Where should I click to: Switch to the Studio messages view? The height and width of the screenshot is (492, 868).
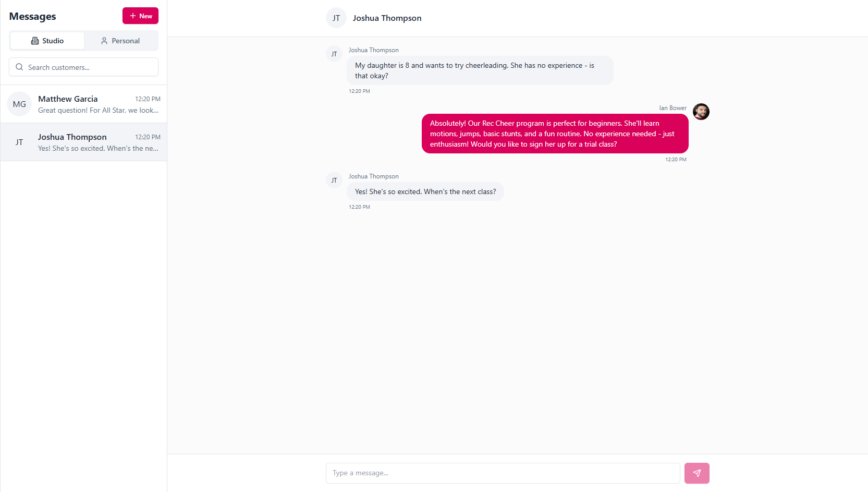47,40
